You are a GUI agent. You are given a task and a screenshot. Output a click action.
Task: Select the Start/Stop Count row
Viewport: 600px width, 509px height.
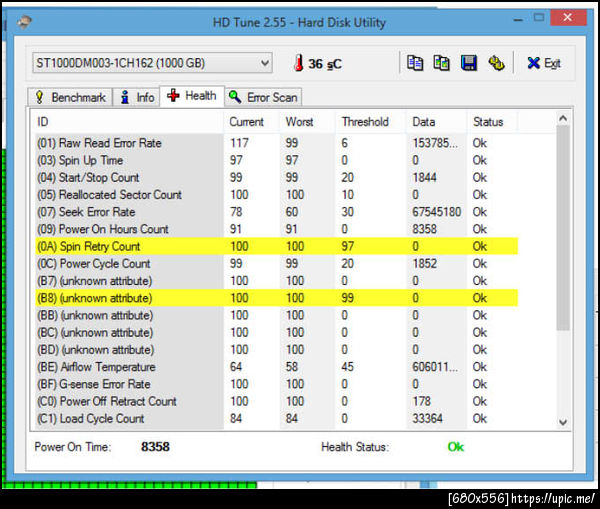[x=276, y=178]
